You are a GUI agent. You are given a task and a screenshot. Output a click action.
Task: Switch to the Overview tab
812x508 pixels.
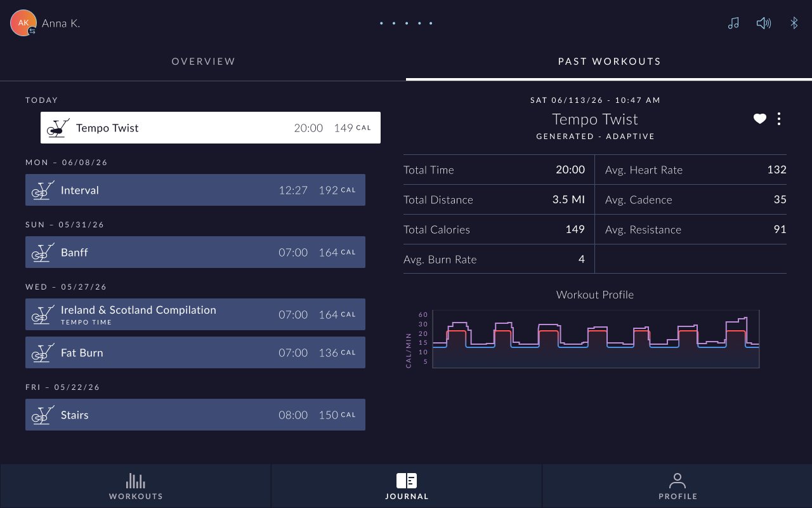[x=203, y=62]
